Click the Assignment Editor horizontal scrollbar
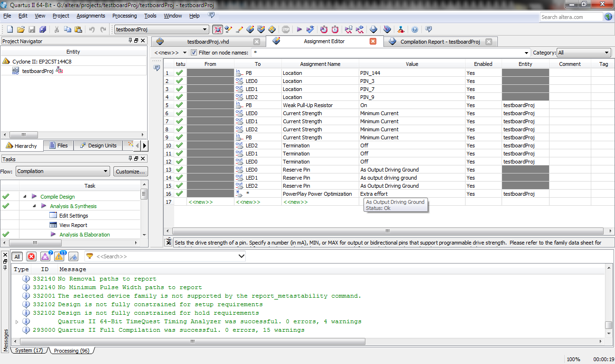 click(x=387, y=231)
